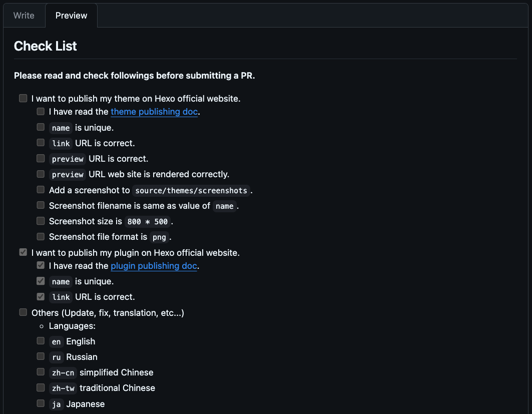Viewport: 532px width, 414px height.
Task: Check 'zh-tw traditional Chinese' box
Action: (x=41, y=387)
